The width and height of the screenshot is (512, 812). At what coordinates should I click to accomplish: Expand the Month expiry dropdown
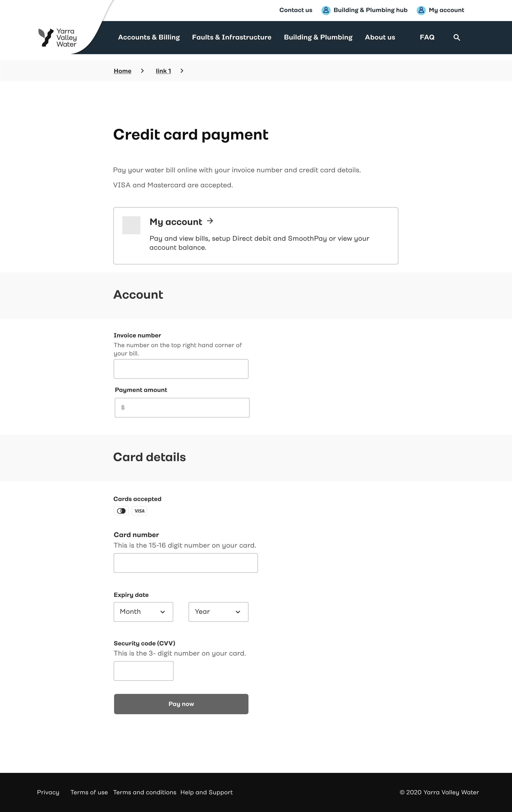[143, 612]
